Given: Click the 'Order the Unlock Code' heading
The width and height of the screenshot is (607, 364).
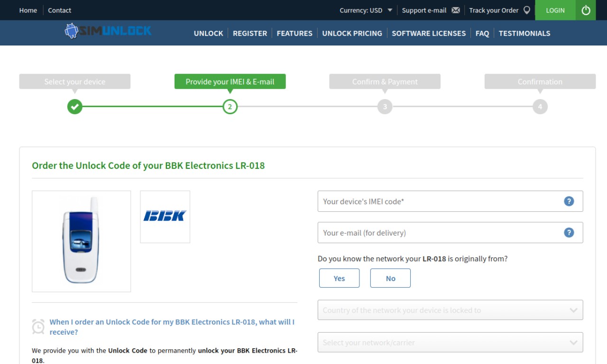Looking at the screenshot, I should pos(148,165).
